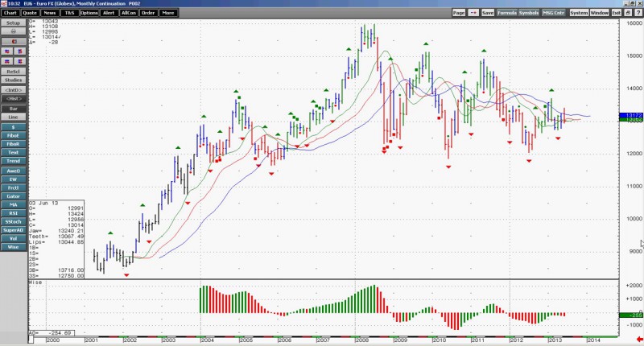Open the T&S menu
The width and height of the screenshot is (644, 346).
tap(69, 13)
